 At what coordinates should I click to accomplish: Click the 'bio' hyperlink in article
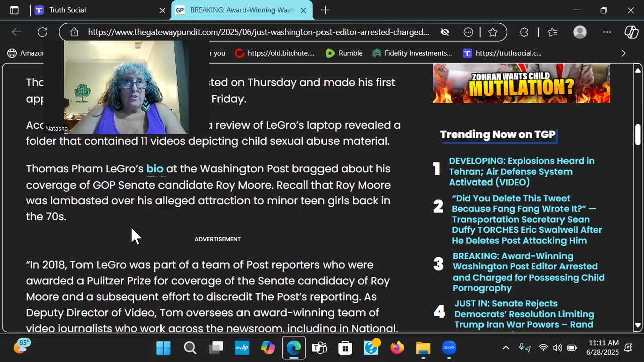coord(155,169)
